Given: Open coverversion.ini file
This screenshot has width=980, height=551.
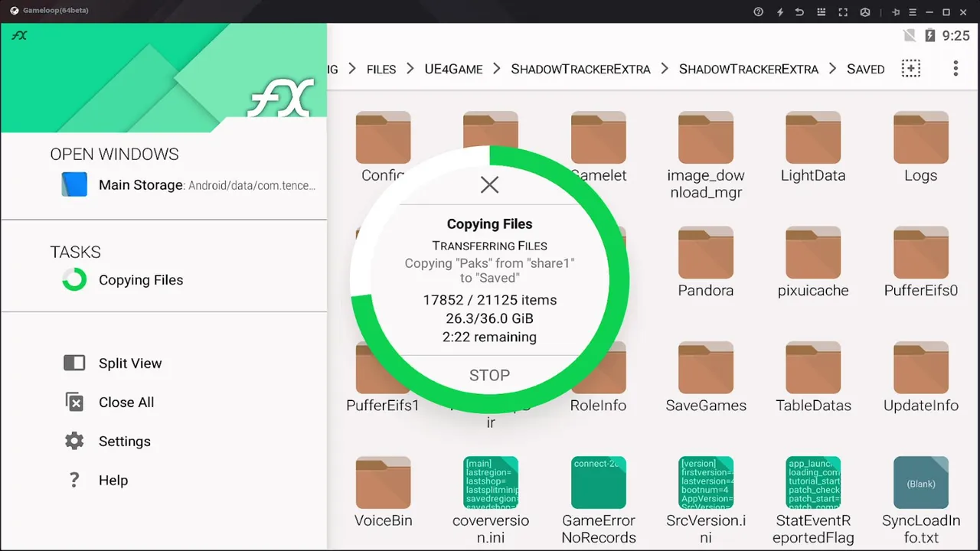Looking at the screenshot, I should point(491,500).
